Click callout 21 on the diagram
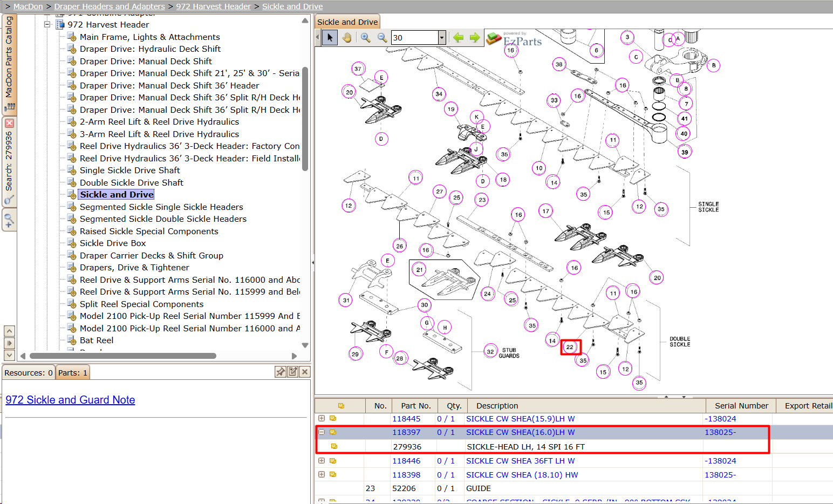The width and height of the screenshot is (833, 504). [419, 270]
